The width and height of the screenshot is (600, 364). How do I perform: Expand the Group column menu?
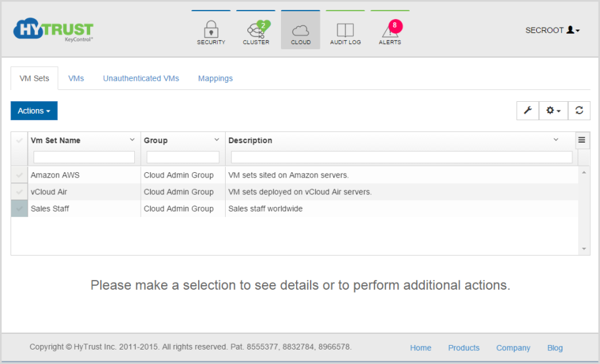pos(216,140)
